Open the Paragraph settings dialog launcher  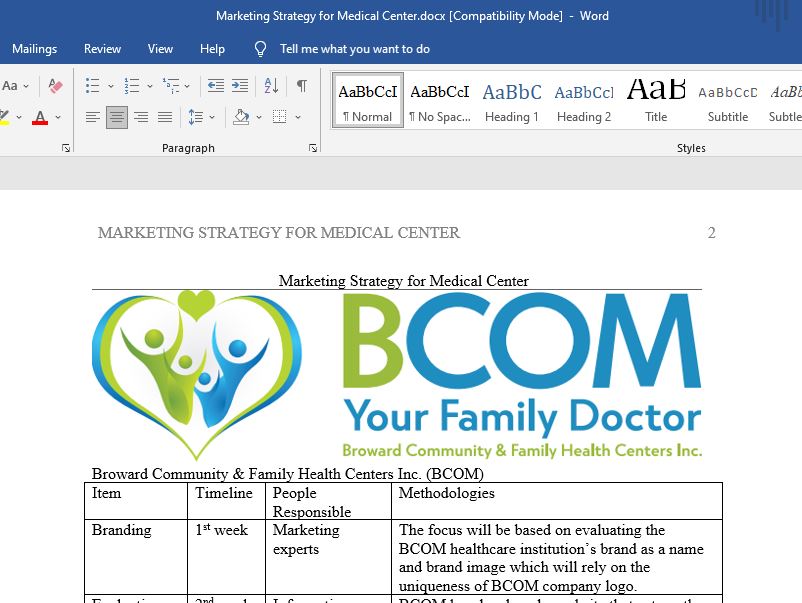click(x=313, y=148)
